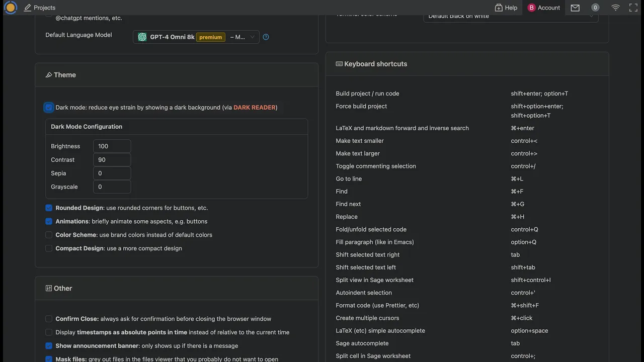Click the Keyboard shortcuts heading icon
The image size is (644, 362).
(x=339, y=64)
